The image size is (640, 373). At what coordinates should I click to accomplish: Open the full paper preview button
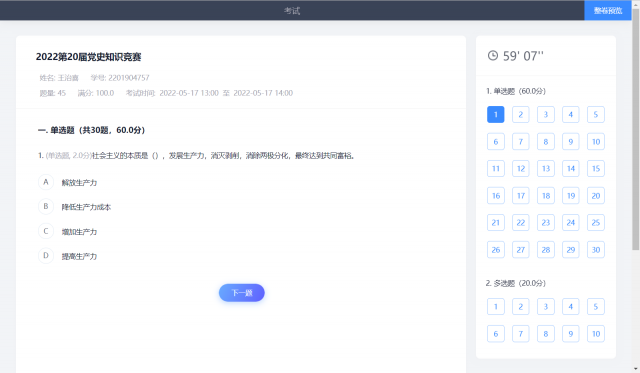click(608, 11)
